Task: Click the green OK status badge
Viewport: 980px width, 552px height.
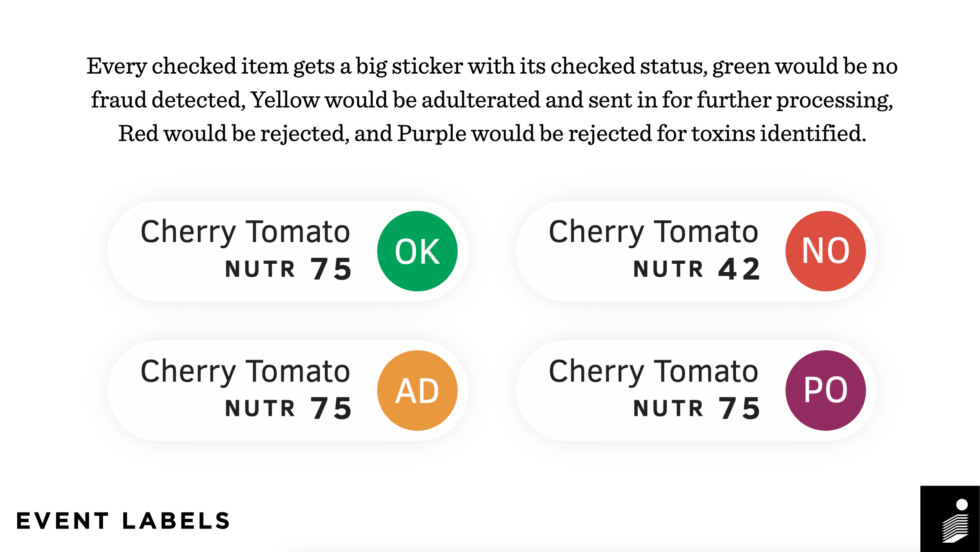Action: (417, 251)
